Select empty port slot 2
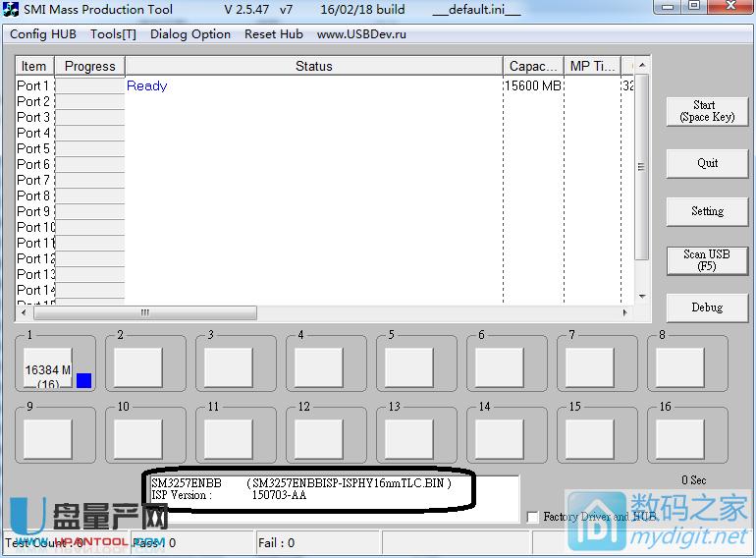This screenshot has width=756, height=558. tap(137, 368)
